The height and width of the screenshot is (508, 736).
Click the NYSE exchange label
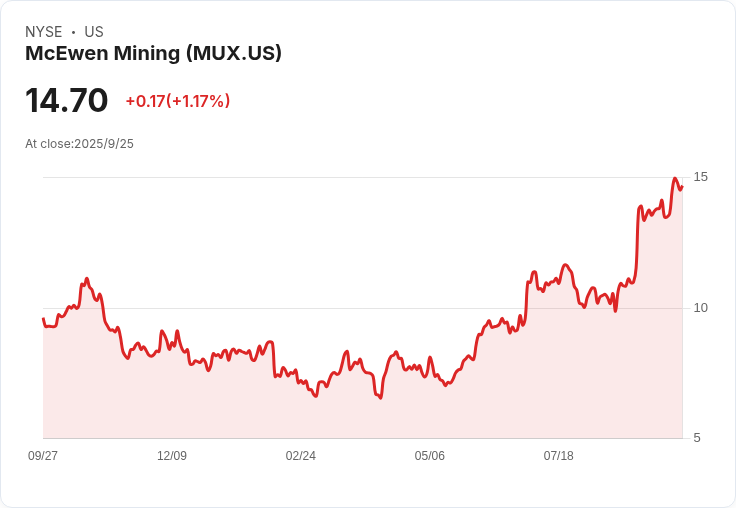pyautogui.click(x=43, y=32)
